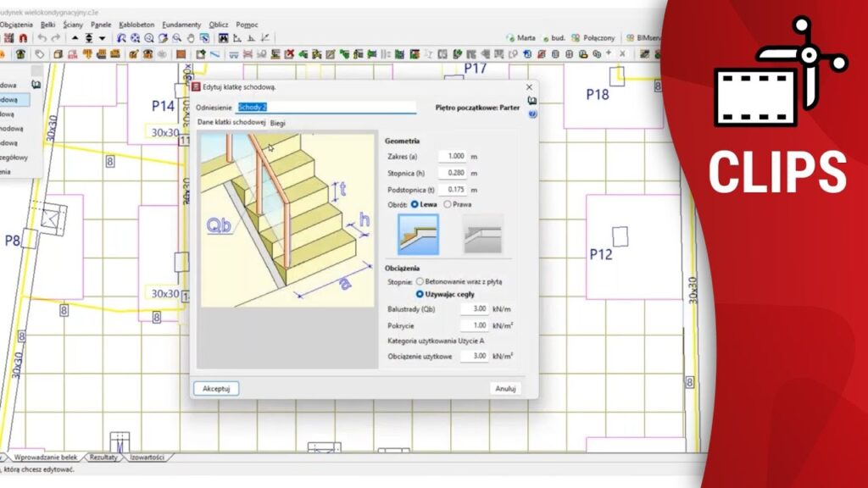Open the Fundamenty menu
This screenshot has width=868, height=488.
pyautogui.click(x=181, y=25)
